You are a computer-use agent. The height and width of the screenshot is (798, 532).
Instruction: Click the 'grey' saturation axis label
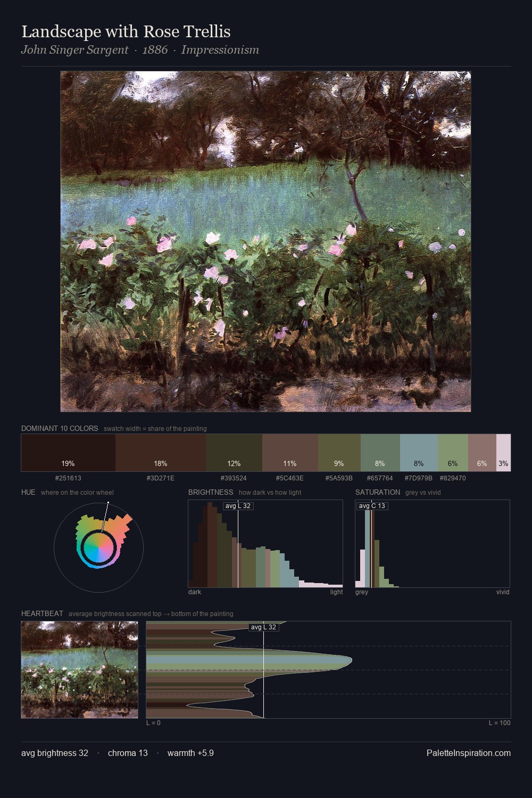point(362,592)
